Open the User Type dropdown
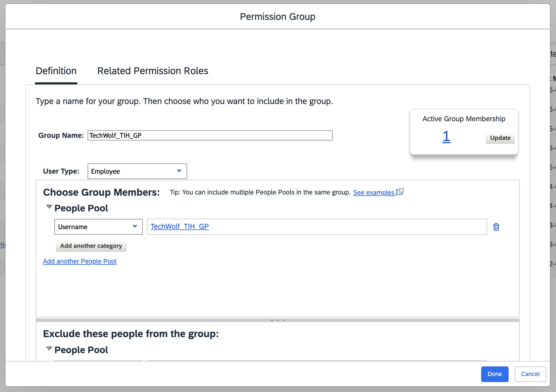Image resolution: width=556 pixels, height=392 pixels. pos(137,171)
